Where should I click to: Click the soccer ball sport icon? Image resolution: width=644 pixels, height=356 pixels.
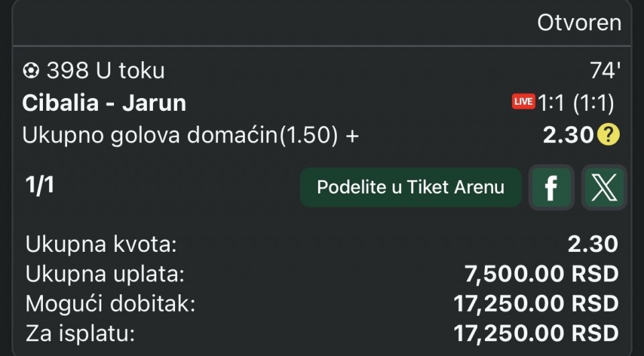(31, 71)
